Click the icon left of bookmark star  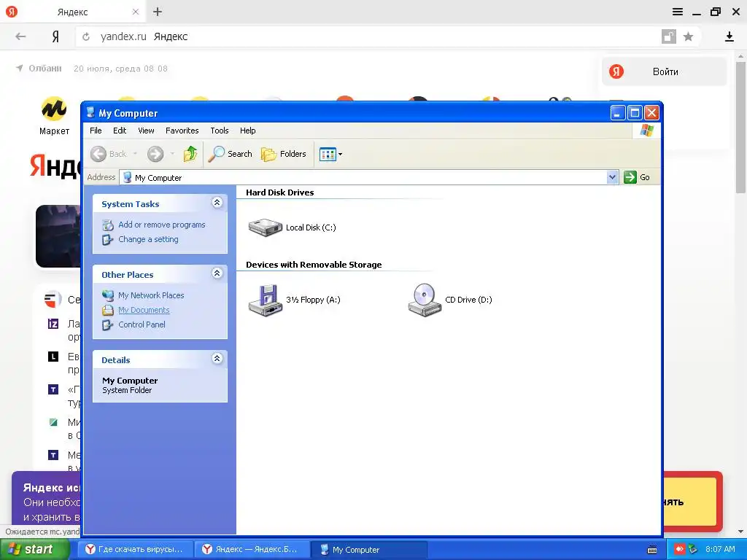click(x=669, y=36)
